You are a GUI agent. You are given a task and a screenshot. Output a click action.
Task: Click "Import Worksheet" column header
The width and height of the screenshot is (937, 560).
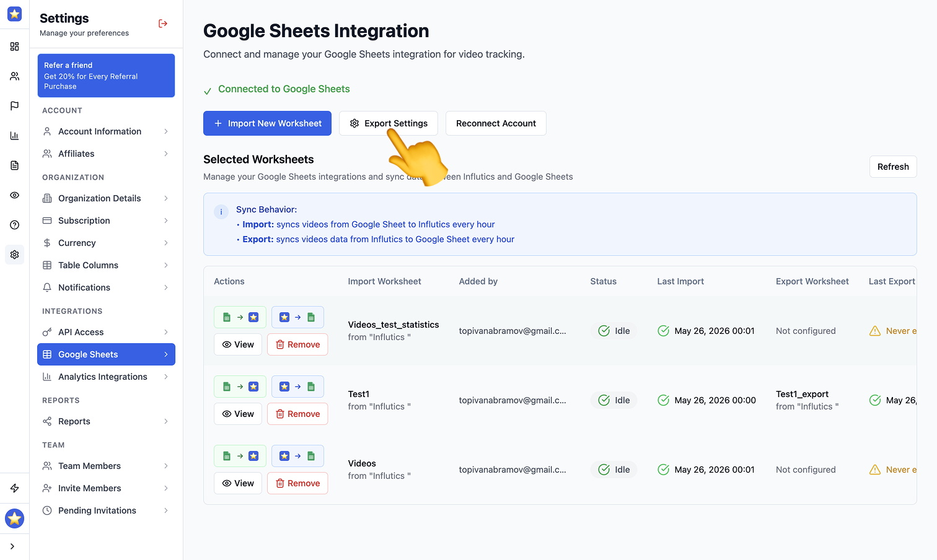(x=384, y=281)
